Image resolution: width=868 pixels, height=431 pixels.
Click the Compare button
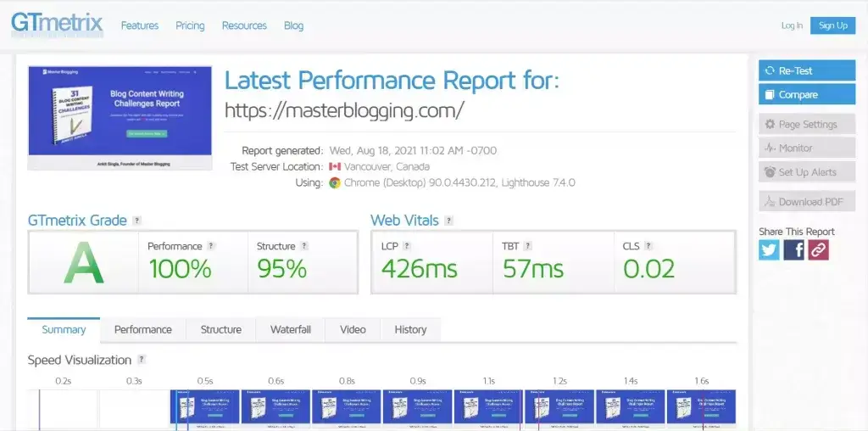click(806, 94)
